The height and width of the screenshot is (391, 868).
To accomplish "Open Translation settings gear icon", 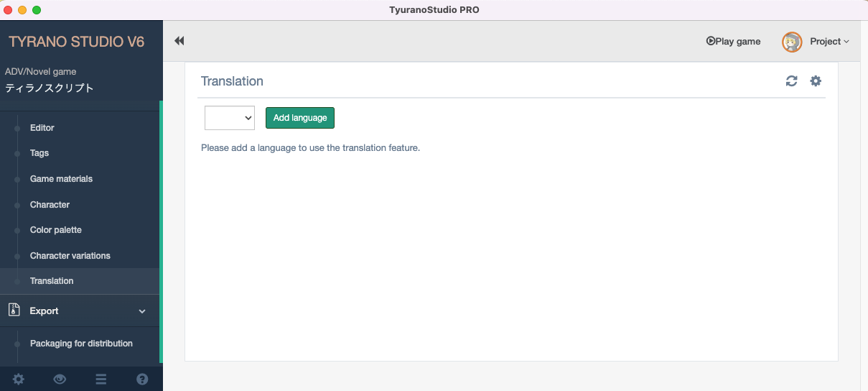I will 816,81.
